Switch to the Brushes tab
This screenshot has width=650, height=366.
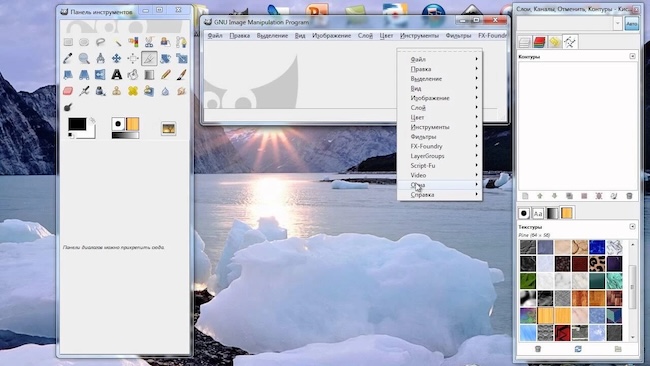[524, 213]
